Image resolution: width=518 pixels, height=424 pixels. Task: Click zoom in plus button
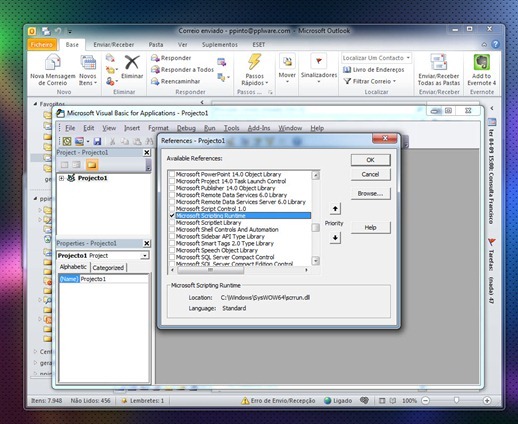[x=487, y=401]
